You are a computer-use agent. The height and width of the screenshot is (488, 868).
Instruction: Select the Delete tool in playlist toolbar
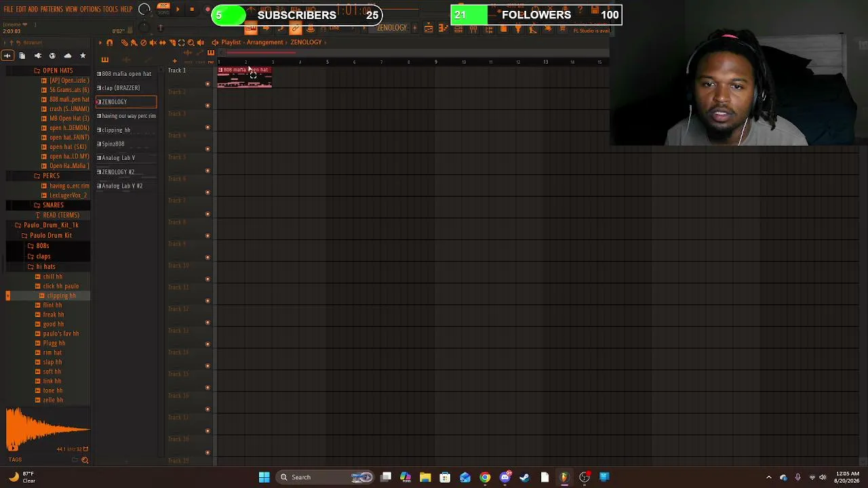pyautogui.click(x=143, y=43)
